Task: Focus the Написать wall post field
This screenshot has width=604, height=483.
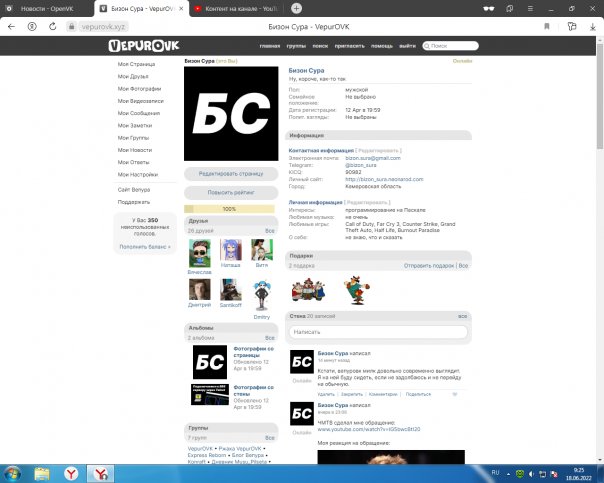Action: tap(378, 332)
